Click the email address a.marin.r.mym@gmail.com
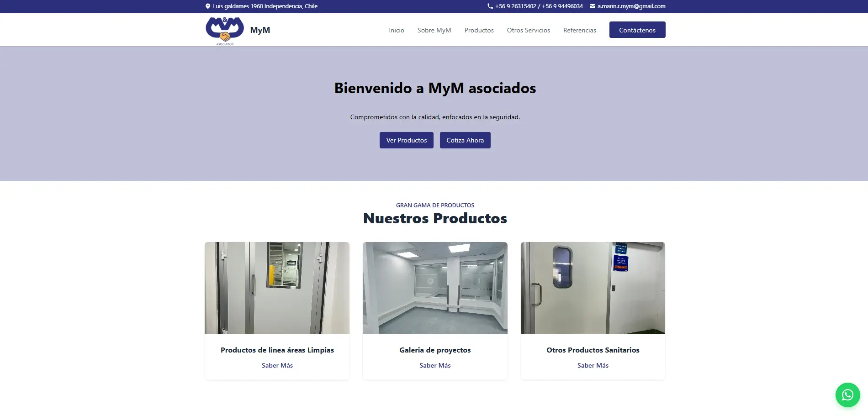 [x=631, y=6]
